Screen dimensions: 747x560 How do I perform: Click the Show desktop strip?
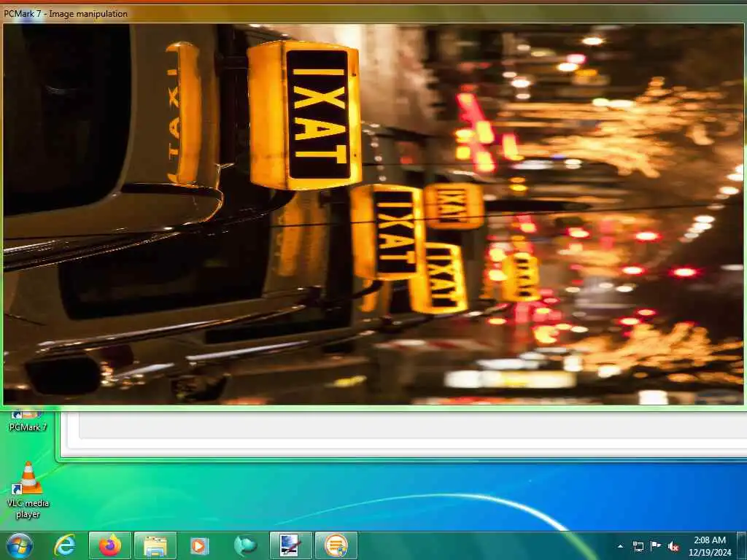(743, 545)
